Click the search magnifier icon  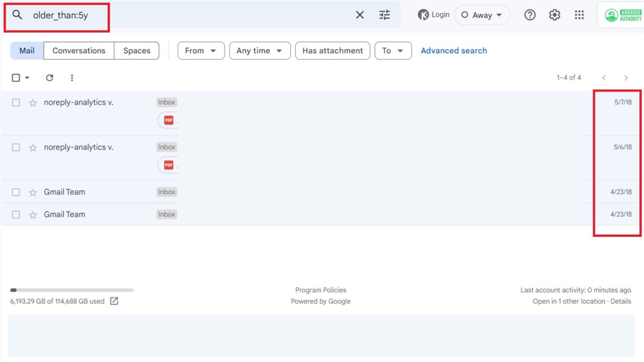point(18,15)
